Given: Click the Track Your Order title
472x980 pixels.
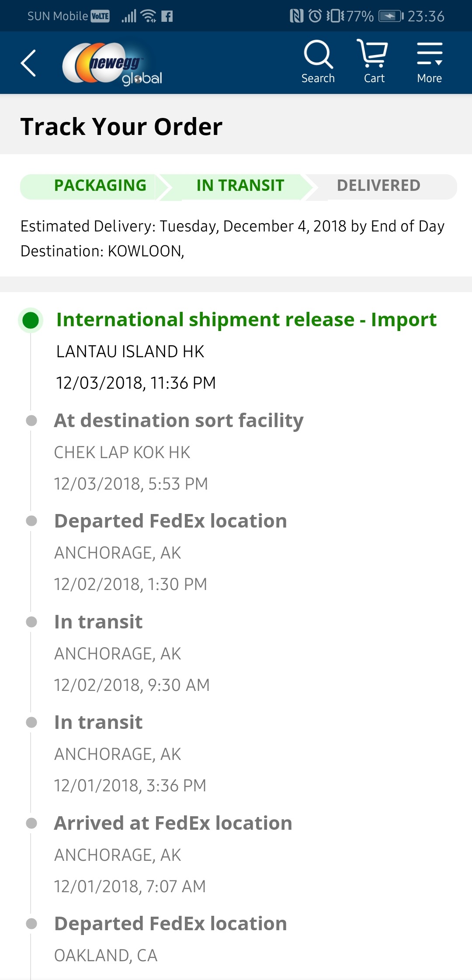Looking at the screenshot, I should tap(121, 127).
